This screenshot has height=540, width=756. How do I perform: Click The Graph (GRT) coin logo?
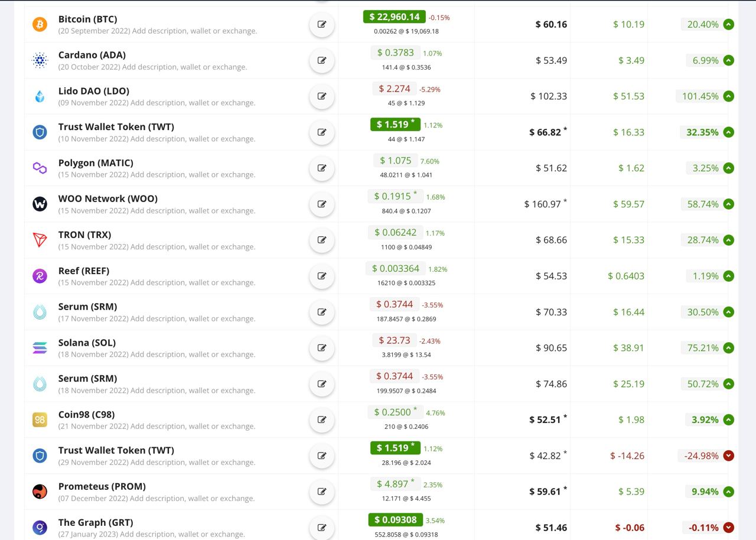click(x=40, y=528)
